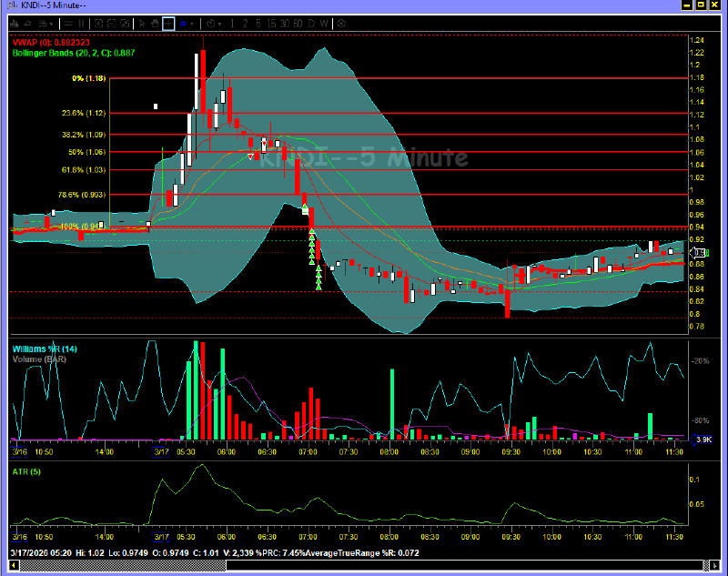Viewport: 728px width, 576px height.
Task: Switch to Weekly (W) timeframe
Action: click(324, 24)
